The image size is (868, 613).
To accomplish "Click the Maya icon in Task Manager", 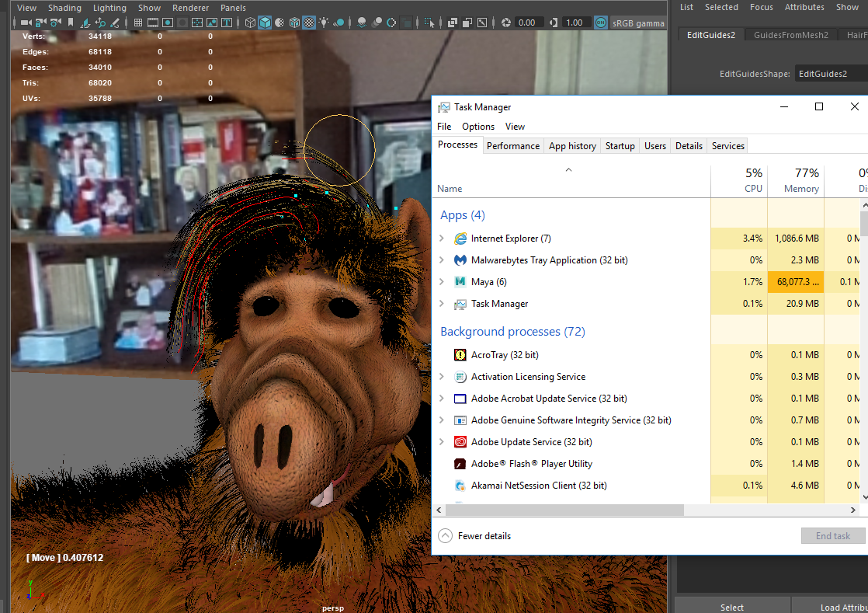I will click(460, 282).
